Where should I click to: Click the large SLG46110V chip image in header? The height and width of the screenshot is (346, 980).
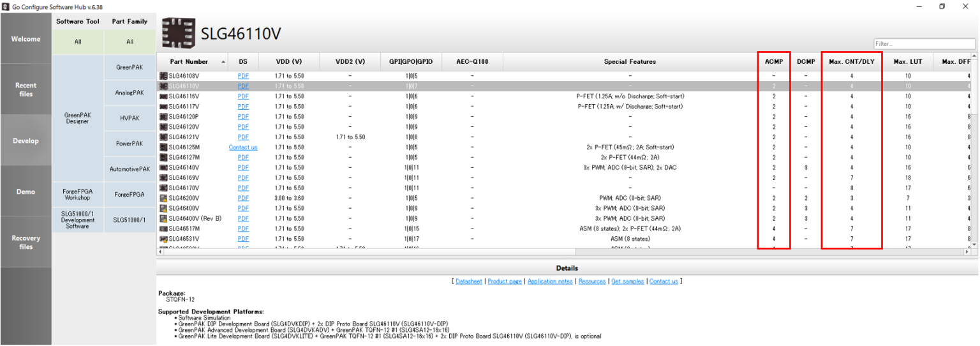[178, 33]
